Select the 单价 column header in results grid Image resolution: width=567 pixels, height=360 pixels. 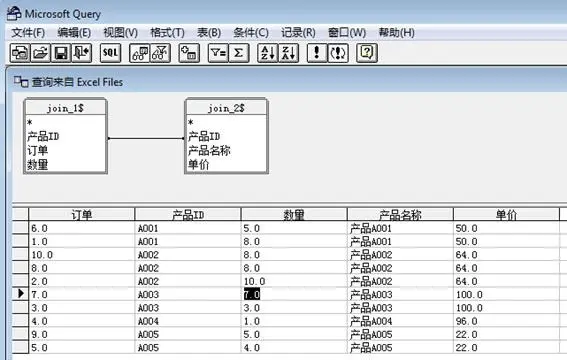pyautogui.click(x=506, y=215)
